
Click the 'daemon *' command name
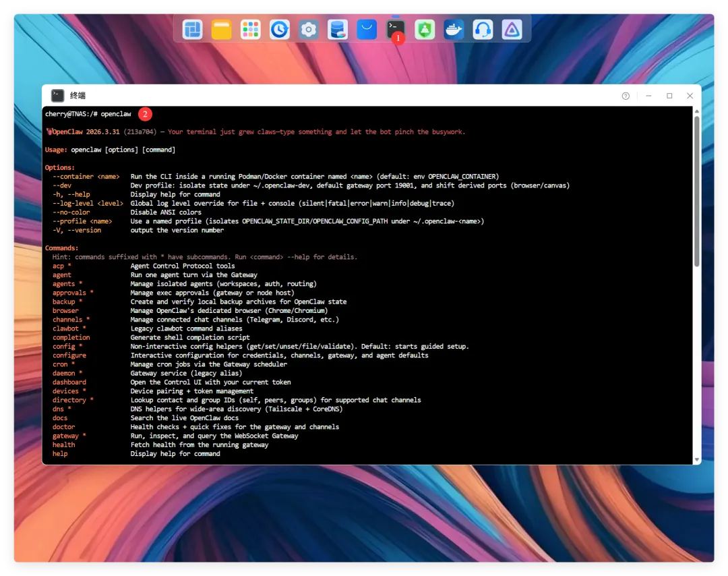tap(67, 373)
